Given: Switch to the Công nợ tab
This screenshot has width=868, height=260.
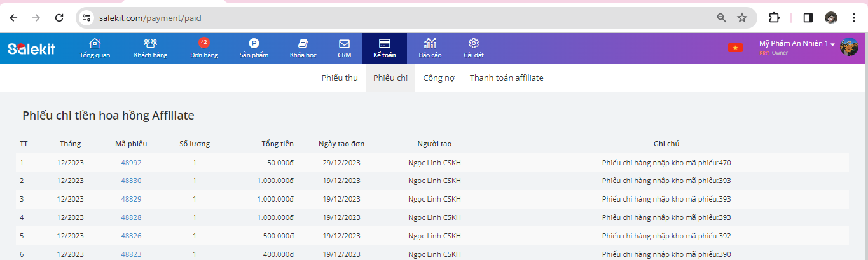Looking at the screenshot, I should [439, 78].
